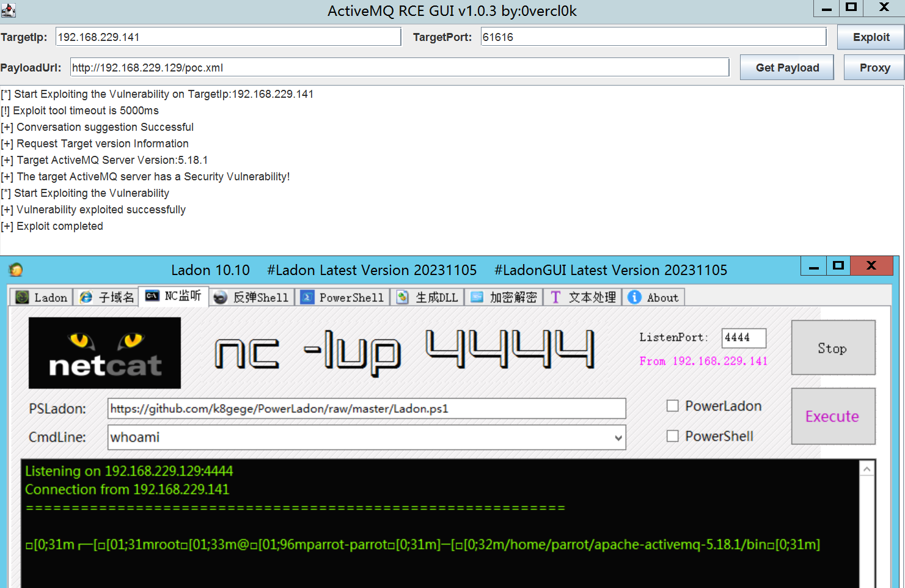Stop the netcat listener
This screenshot has height=588, width=905.
pos(833,348)
